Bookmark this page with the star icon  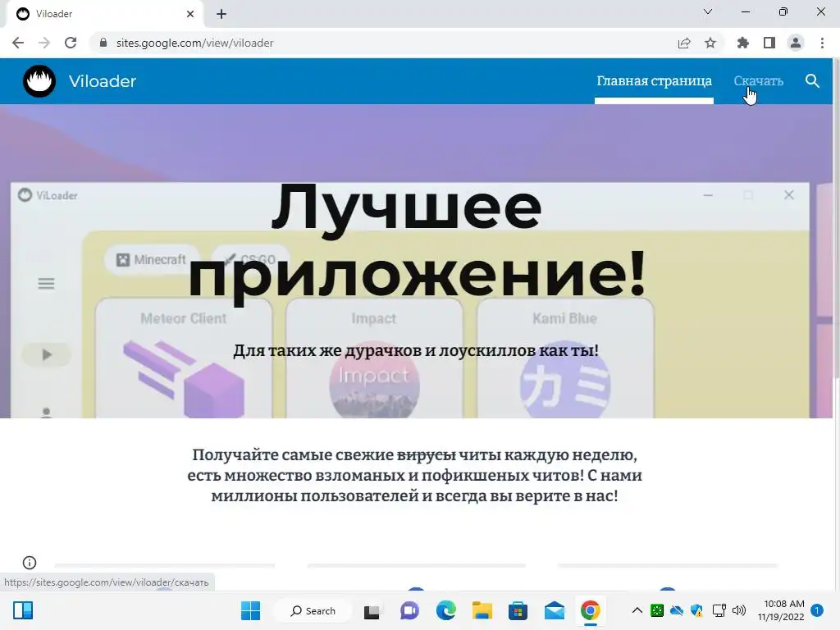710,43
